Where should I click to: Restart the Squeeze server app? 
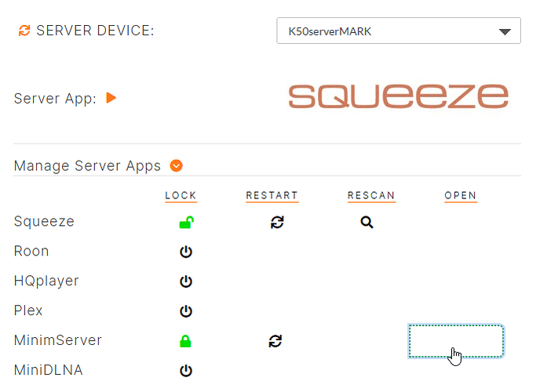pyautogui.click(x=276, y=223)
